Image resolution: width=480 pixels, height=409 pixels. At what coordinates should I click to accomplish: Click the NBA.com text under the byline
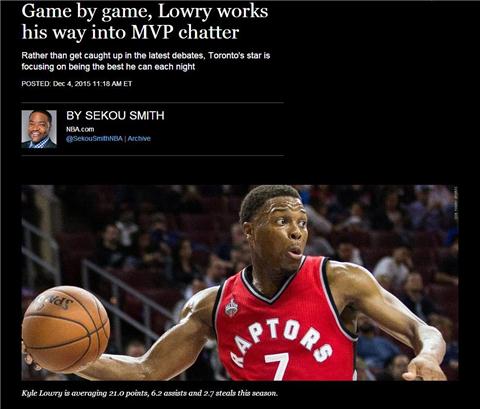coord(80,129)
